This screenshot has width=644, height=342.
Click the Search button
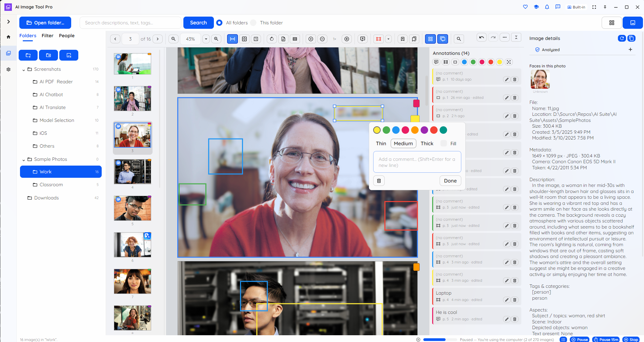click(x=198, y=23)
